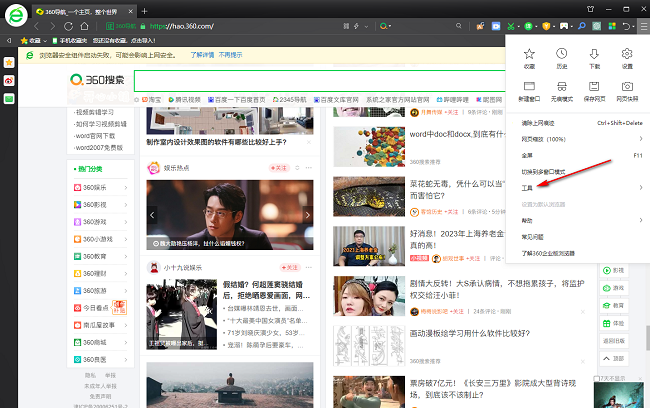Open the 腾讯视频 quick link
Screen dimensions: 650x408
pos(184,100)
